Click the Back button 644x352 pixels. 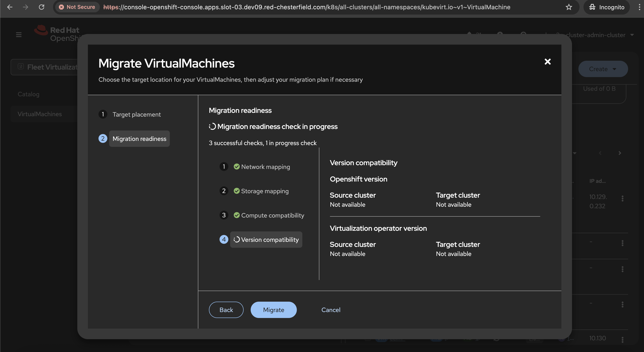pyautogui.click(x=226, y=310)
